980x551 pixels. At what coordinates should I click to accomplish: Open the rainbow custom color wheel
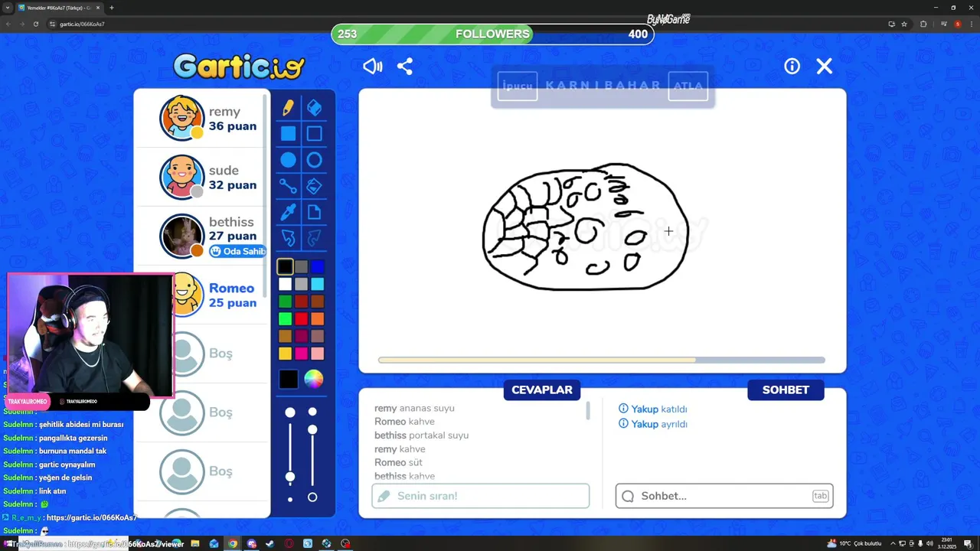[313, 379]
